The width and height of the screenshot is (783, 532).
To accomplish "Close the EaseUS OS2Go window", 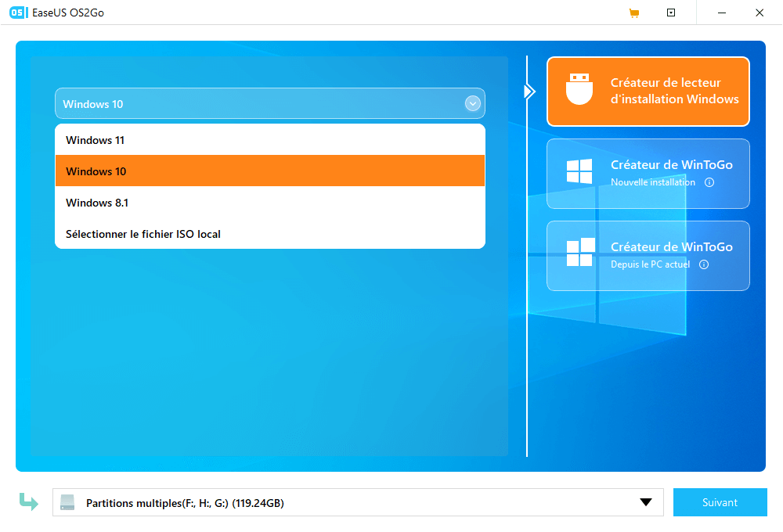I will click(760, 13).
